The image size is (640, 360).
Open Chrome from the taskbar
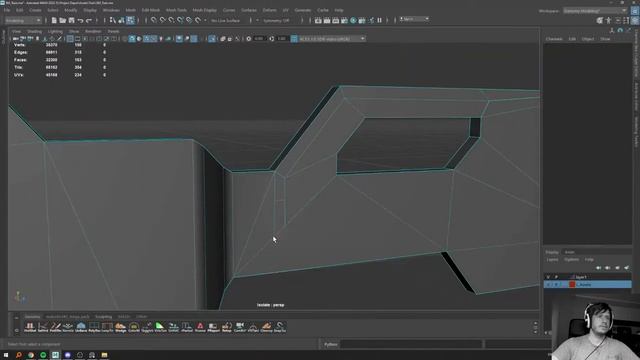31,356
